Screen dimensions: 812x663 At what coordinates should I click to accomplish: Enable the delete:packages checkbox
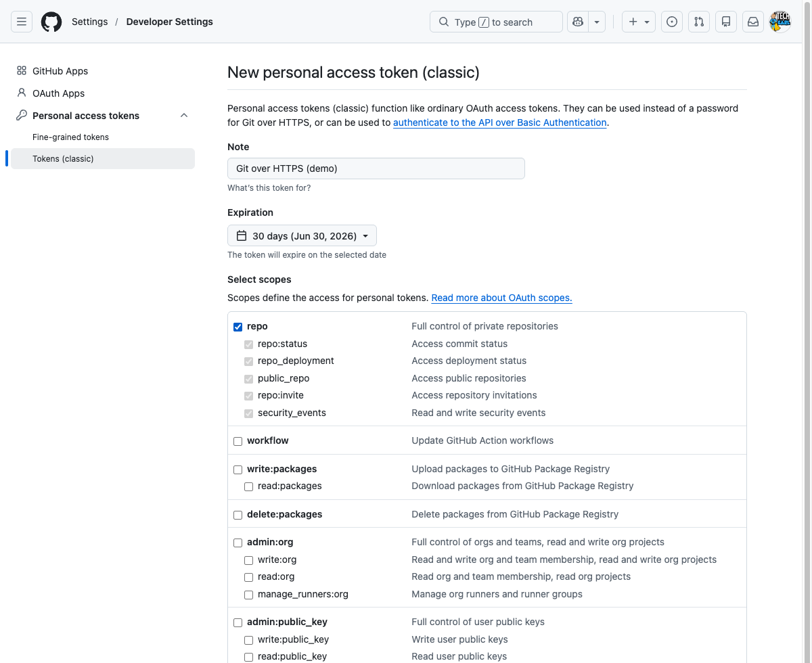tap(238, 515)
